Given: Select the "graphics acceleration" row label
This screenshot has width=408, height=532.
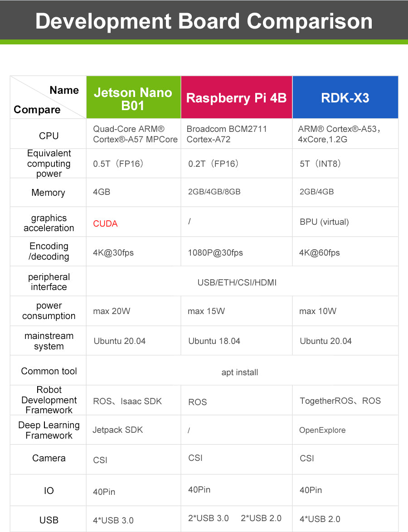Looking at the screenshot, I should [x=49, y=222].
